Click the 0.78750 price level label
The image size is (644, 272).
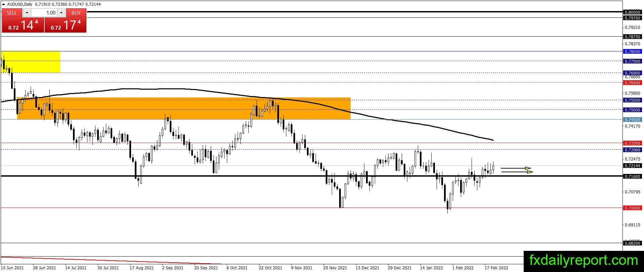(632, 37)
